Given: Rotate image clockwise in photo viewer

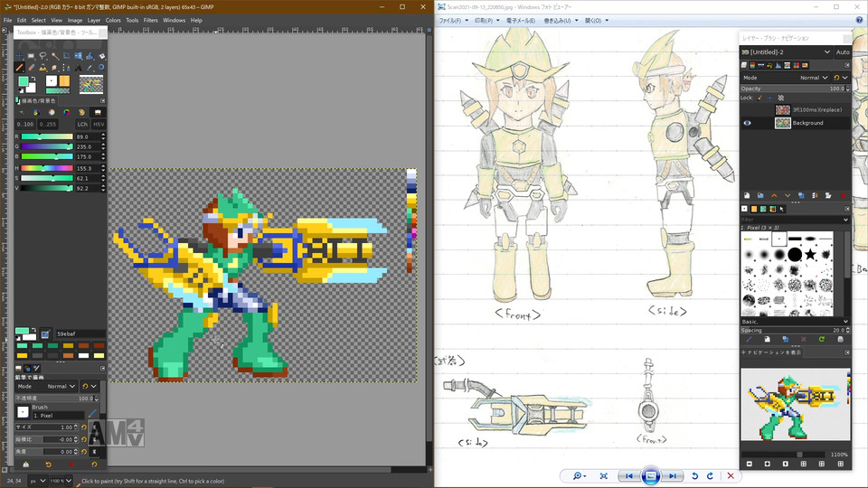Looking at the screenshot, I should [712, 475].
